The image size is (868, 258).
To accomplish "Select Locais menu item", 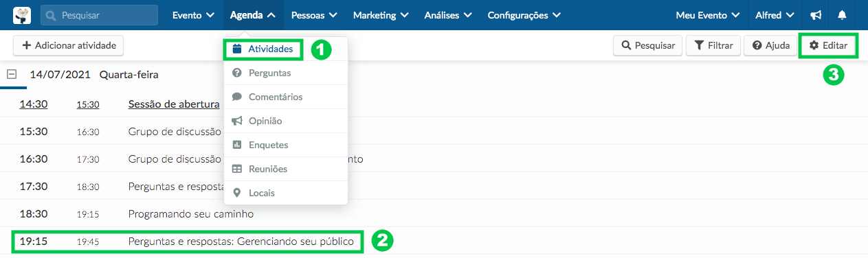I will pyautogui.click(x=286, y=193).
